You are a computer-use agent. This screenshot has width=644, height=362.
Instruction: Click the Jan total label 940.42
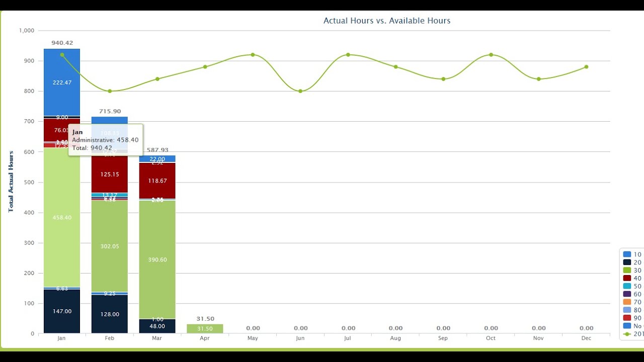point(62,43)
